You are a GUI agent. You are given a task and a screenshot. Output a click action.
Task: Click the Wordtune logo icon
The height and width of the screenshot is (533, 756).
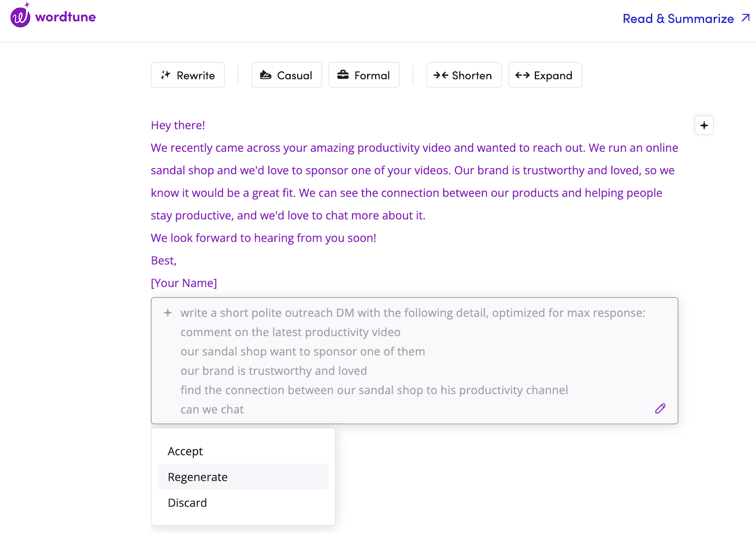(x=20, y=17)
